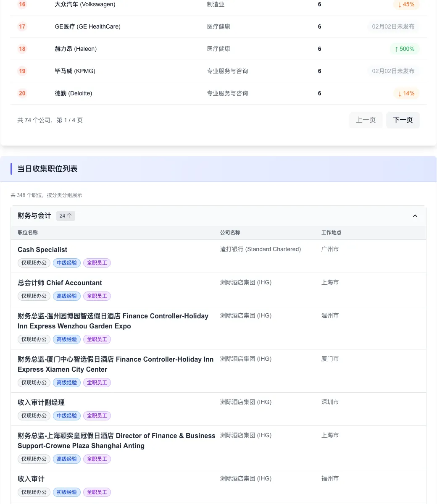Select rank 16 badge for Volkswagen

(22, 4)
